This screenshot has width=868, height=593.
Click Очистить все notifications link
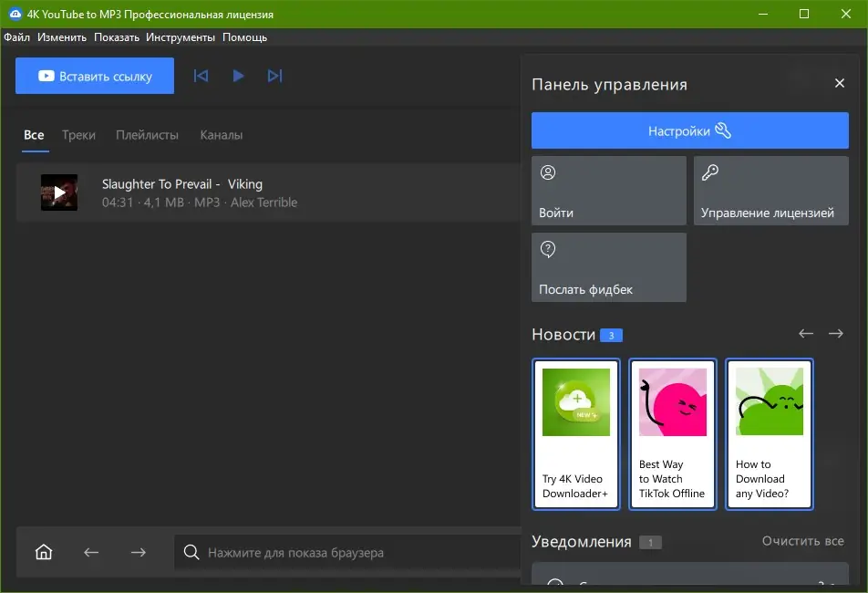(x=802, y=541)
